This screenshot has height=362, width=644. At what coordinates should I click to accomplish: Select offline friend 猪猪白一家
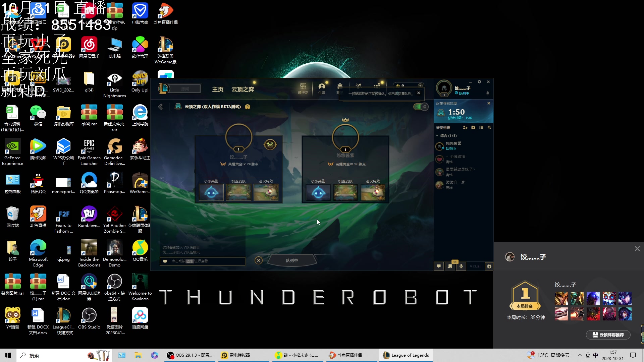(x=464, y=185)
